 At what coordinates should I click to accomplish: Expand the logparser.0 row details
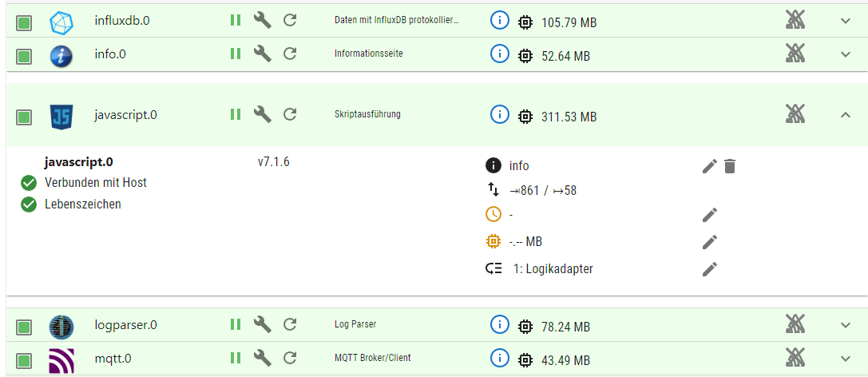pyautogui.click(x=846, y=325)
